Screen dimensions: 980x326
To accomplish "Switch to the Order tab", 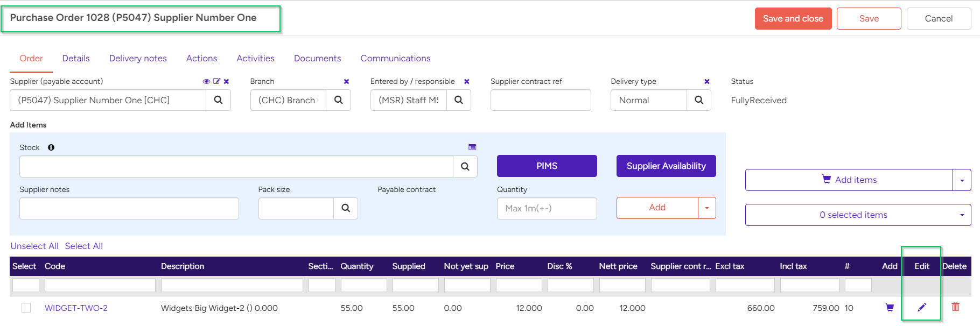I will click(31, 58).
